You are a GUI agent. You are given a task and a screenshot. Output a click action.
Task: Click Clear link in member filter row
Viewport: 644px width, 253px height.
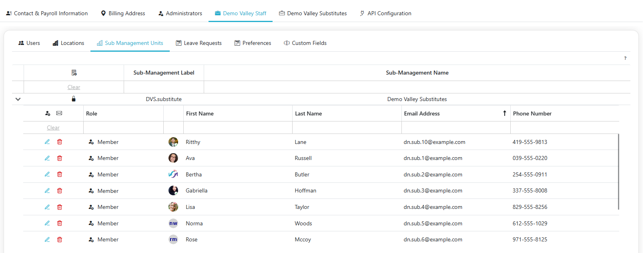[x=53, y=128]
